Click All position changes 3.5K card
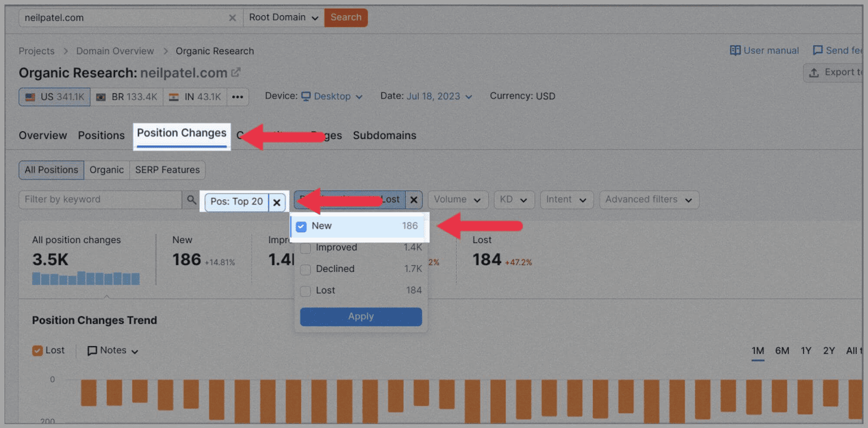The width and height of the screenshot is (868, 428). tap(87, 260)
